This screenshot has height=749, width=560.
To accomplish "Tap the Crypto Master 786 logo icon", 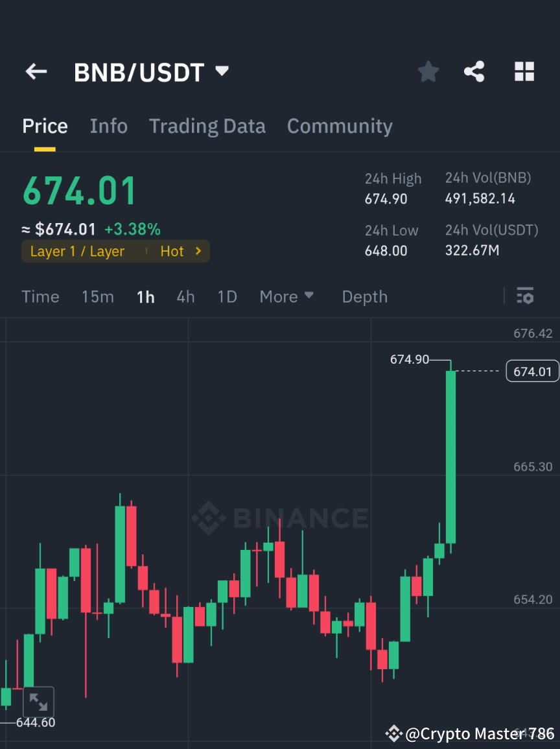I will click(x=393, y=733).
